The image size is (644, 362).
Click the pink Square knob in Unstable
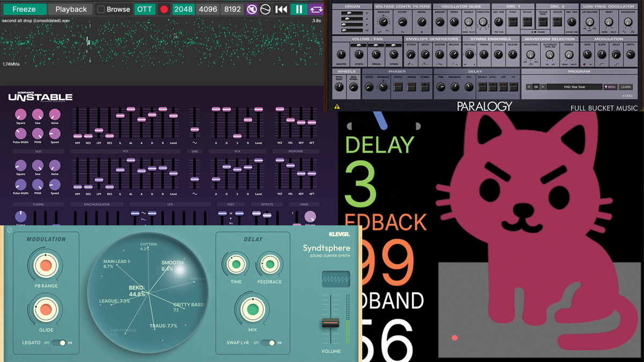[x=20, y=114]
